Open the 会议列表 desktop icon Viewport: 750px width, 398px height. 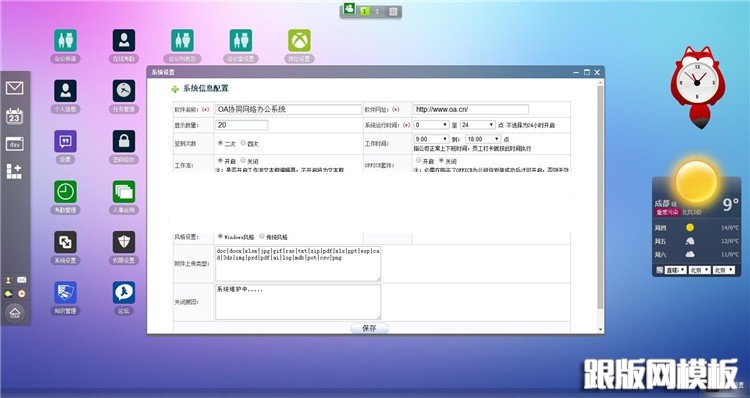pos(182,41)
